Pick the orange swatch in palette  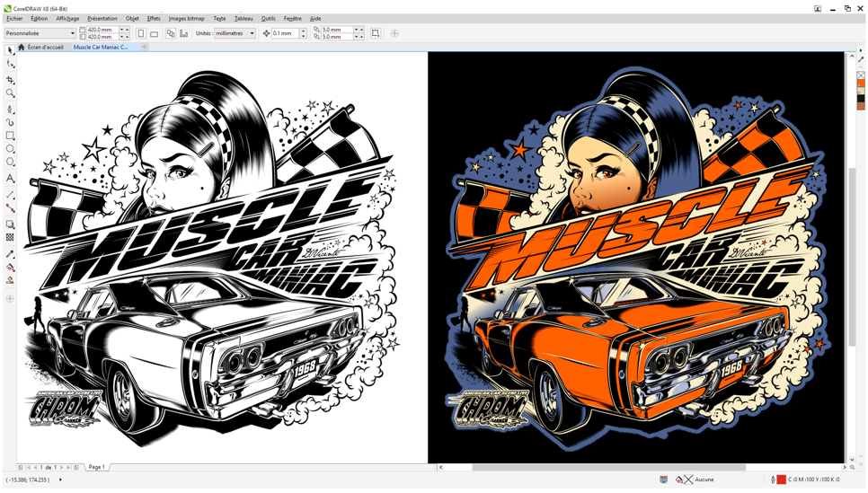(x=861, y=83)
